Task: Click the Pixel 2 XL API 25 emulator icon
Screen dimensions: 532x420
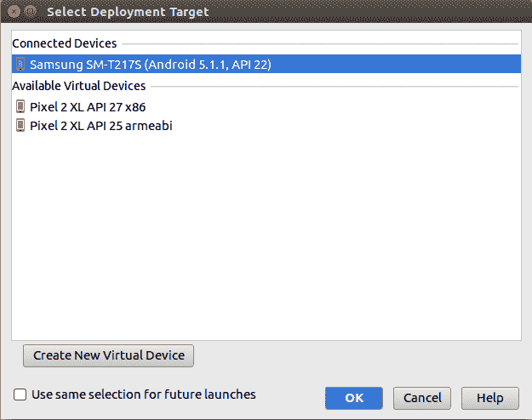Action: (x=20, y=125)
